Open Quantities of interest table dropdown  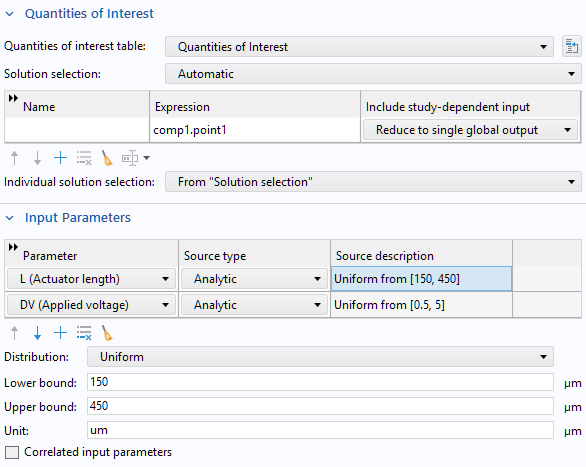[359, 47]
